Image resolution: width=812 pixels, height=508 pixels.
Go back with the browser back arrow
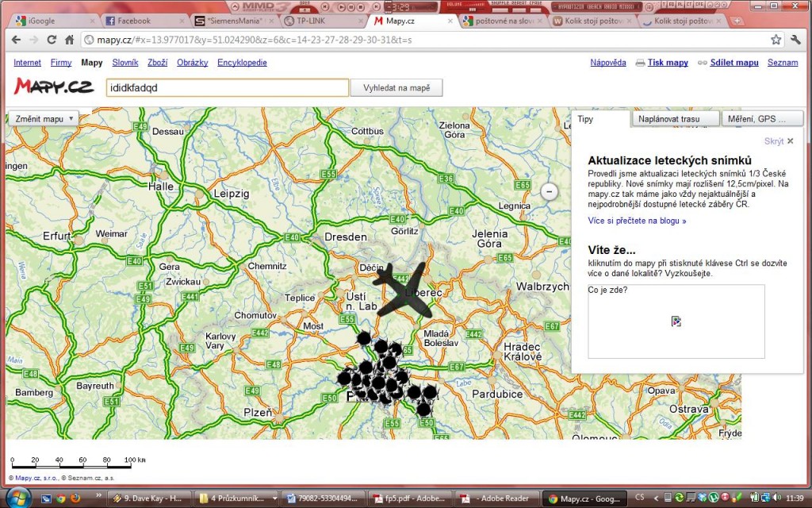pyautogui.click(x=16, y=40)
